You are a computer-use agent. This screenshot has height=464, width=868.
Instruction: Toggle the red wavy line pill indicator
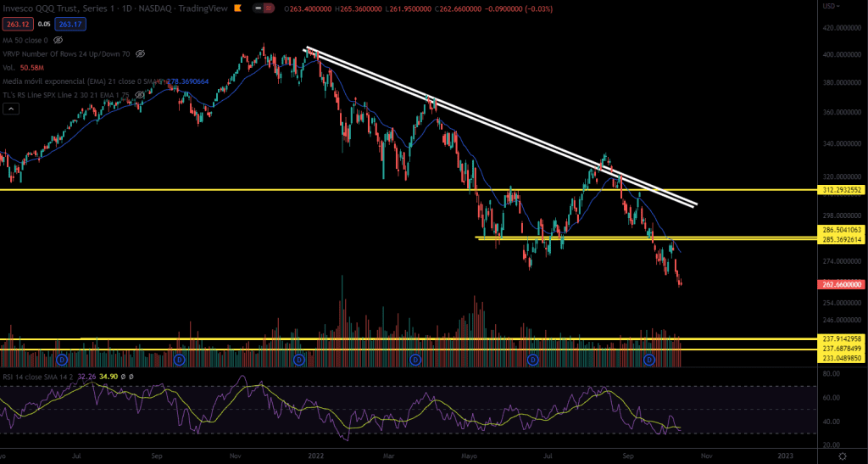click(270, 8)
